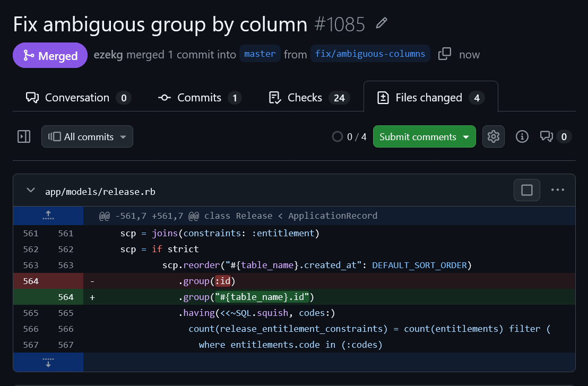
Task: Click the pull request number #1085
Action: click(340, 24)
